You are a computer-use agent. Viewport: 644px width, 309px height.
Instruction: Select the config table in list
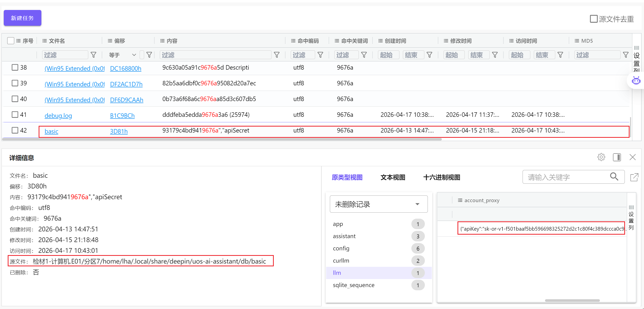341,248
